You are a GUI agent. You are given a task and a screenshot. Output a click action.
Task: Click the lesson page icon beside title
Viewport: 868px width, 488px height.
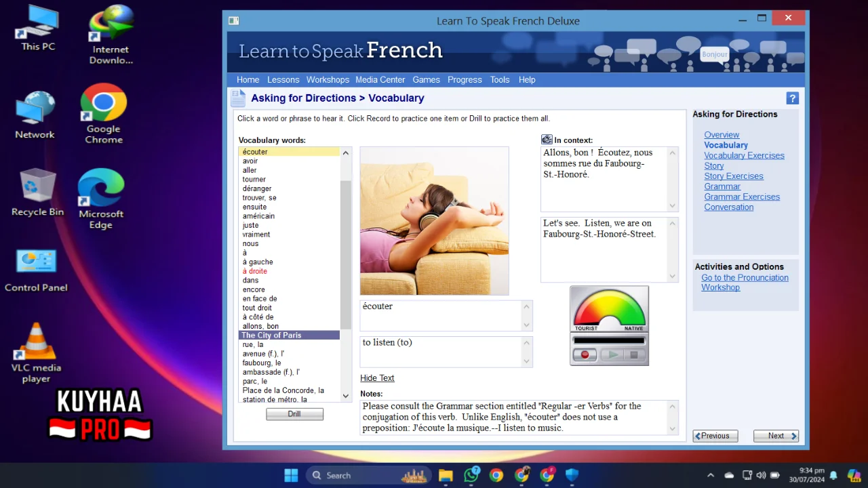click(x=238, y=98)
